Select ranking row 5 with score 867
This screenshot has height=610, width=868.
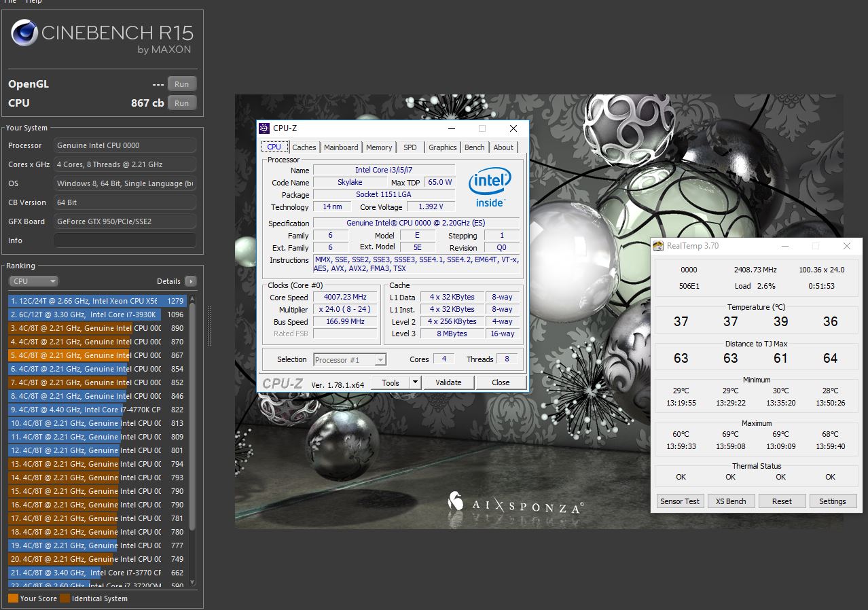[97, 355]
